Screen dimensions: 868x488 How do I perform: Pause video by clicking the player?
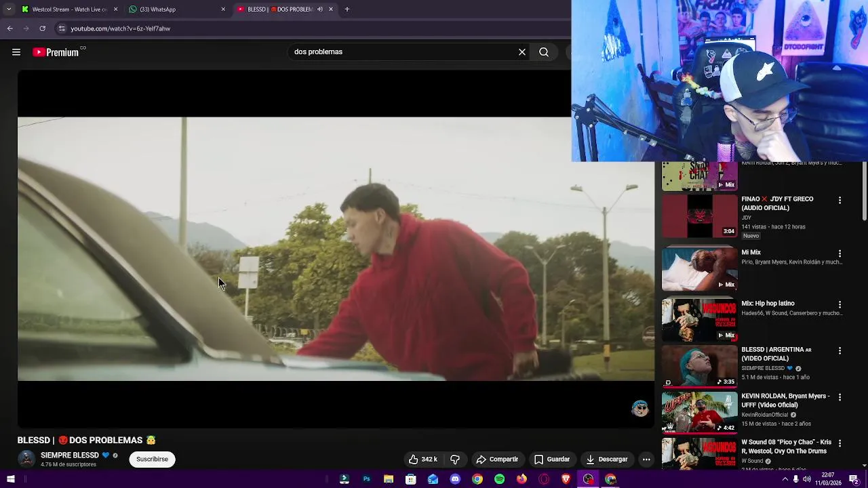[336, 249]
